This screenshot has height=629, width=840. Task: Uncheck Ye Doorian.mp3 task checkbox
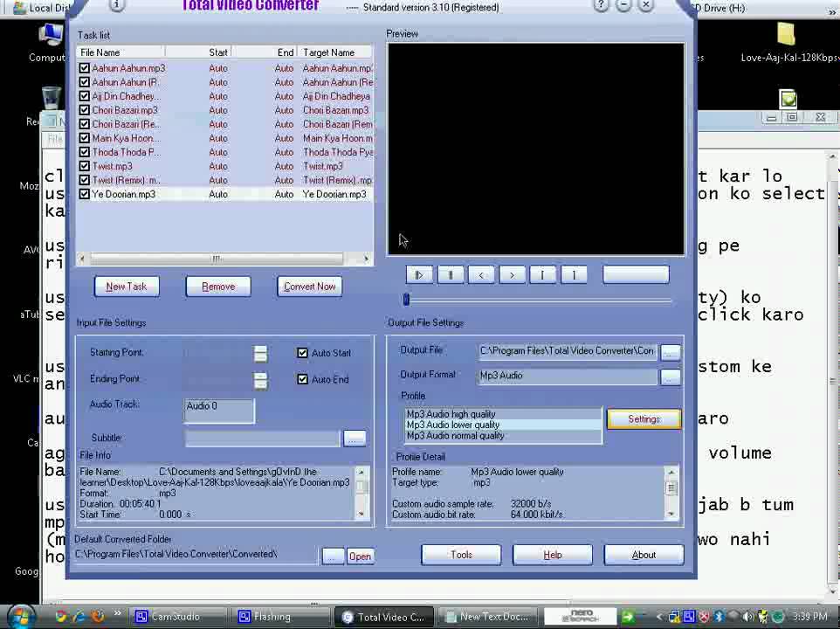[x=84, y=194]
